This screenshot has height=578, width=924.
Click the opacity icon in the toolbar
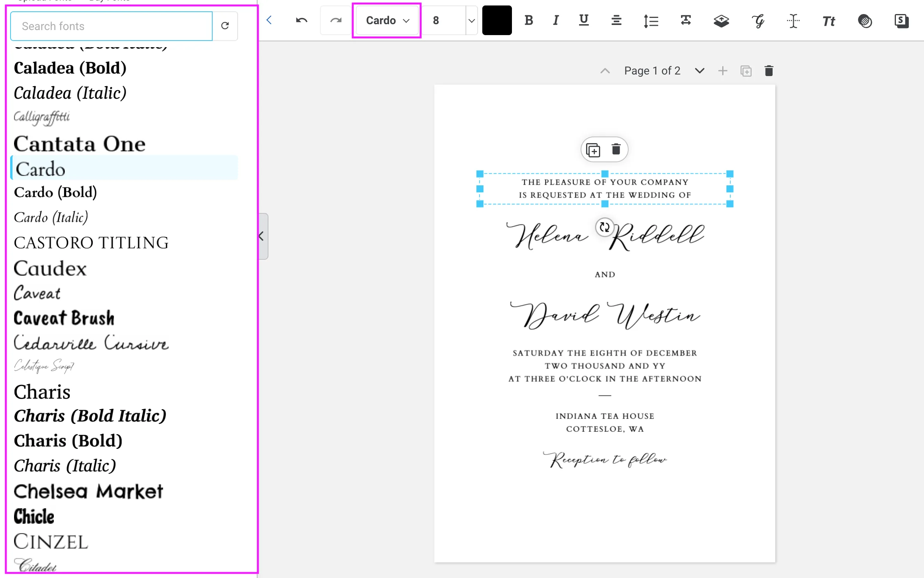(865, 21)
